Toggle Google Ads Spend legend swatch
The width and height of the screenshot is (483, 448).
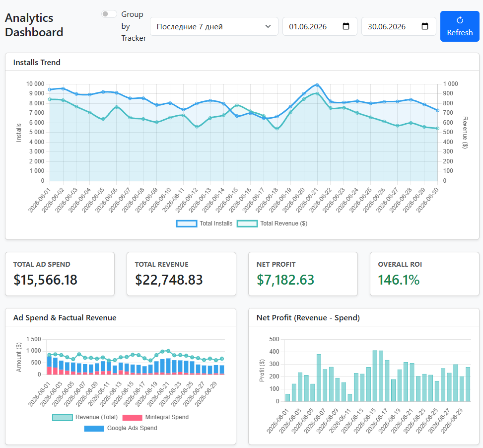point(94,428)
